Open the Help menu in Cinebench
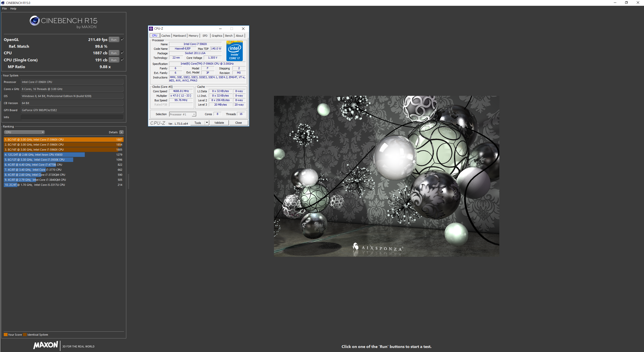Screen dimensions: 644x352 [x=13, y=9]
